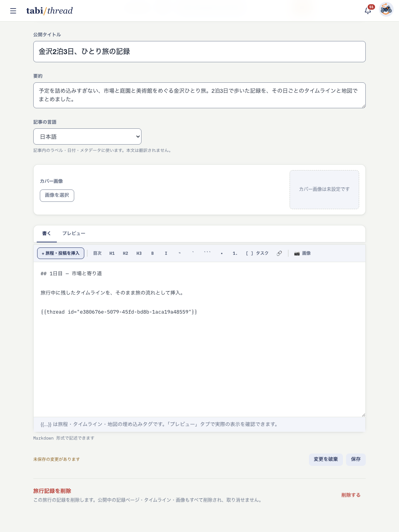This screenshot has height=532, width=399.
Task: Grab the summary text area resize handle
Action: 363,106
